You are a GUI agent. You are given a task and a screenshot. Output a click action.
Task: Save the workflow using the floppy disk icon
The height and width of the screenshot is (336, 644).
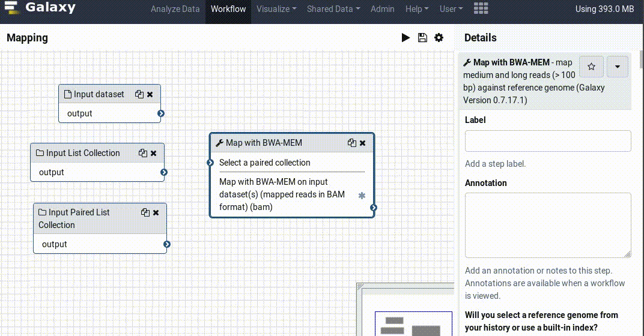pyautogui.click(x=422, y=38)
